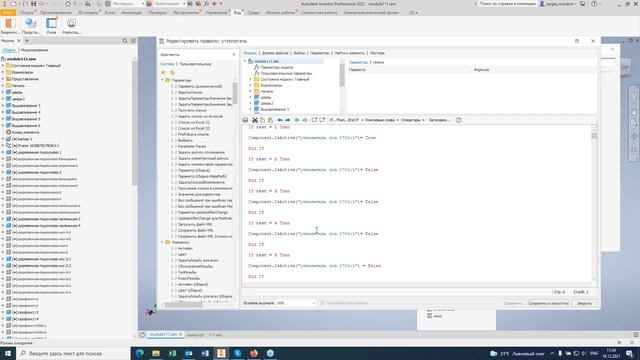
Task: Open File Explorer from the taskbar
Action: pos(156,353)
